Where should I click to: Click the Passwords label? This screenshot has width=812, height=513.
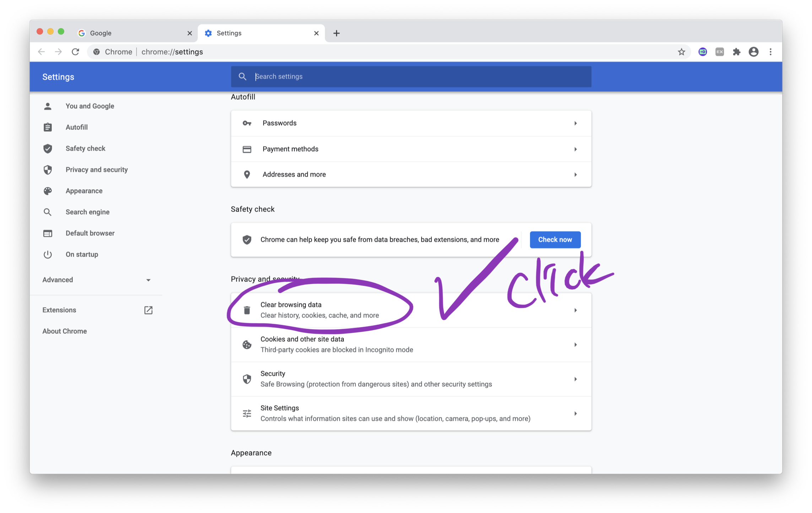coord(279,123)
